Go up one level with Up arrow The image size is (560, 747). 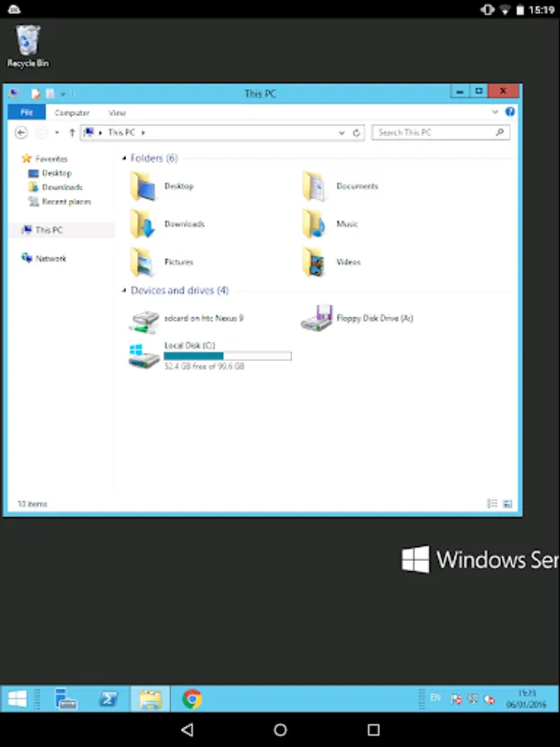[72, 133]
